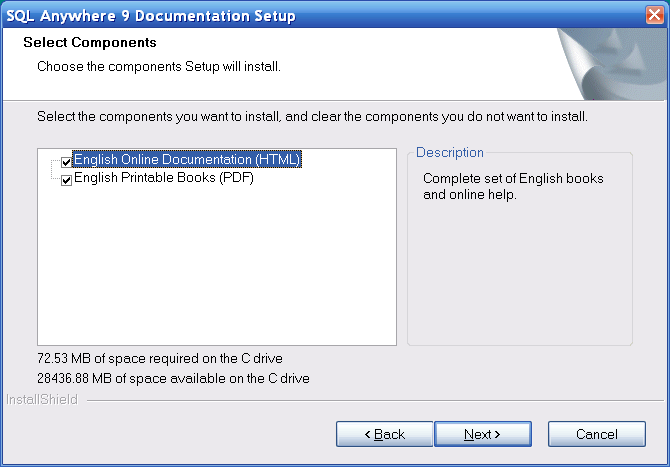
Task: Click the 'Choose the components Setup will install' subtitle
Action: (x=158, y=67)
